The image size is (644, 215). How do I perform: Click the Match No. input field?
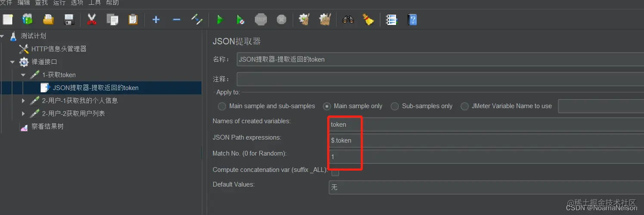coord(486,156)
